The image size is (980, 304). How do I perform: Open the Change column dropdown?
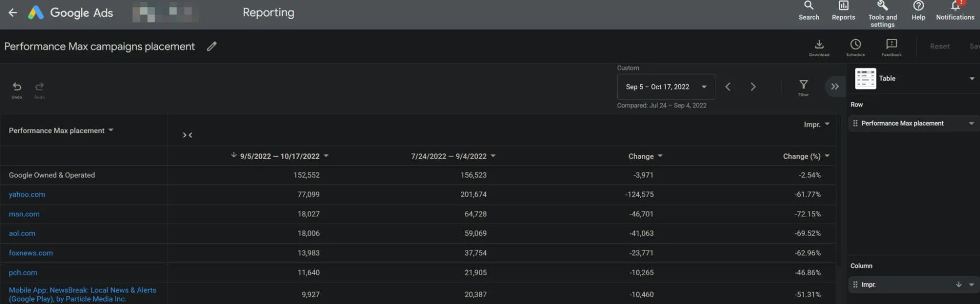[x=660, y=156]
